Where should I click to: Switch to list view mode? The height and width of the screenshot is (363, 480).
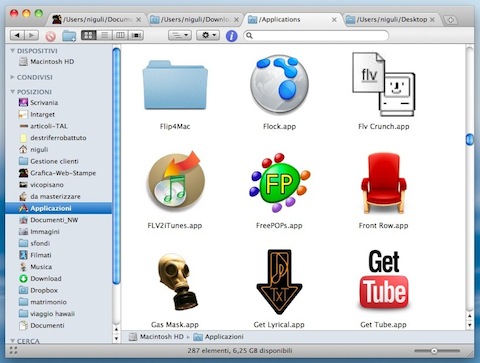point(105,35)
